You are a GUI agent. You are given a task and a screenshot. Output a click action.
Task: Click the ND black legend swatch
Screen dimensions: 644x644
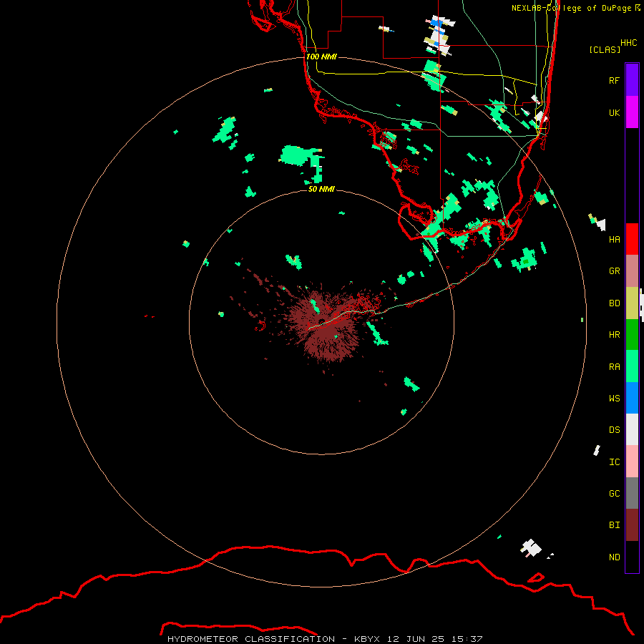click(632, 557)
